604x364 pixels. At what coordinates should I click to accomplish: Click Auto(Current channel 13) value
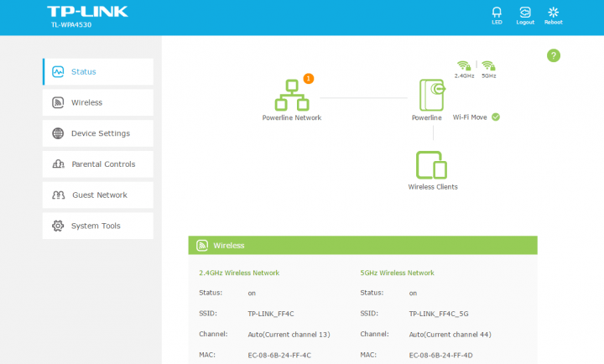click(x=289, y=335)
